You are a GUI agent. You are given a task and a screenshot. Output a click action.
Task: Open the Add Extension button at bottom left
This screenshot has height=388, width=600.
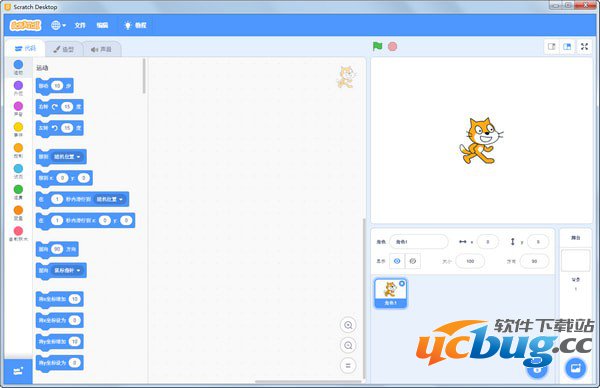pyautogui.click(x=18, y=371)
